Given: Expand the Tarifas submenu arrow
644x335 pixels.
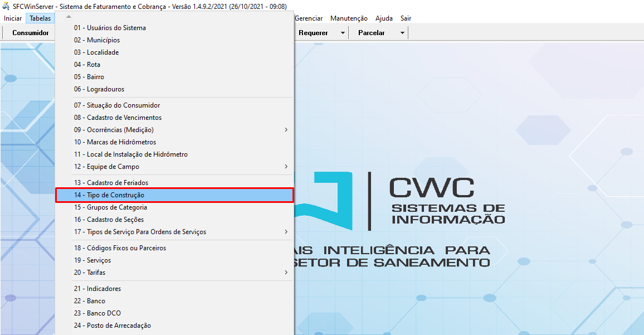Looking at the screenshot, I should [286, 273].
